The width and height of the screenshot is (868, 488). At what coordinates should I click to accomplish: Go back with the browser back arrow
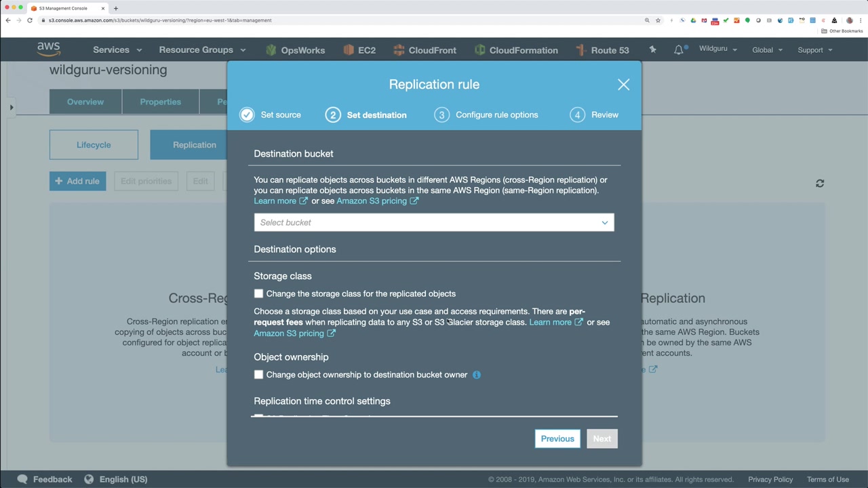pyautogui.click(x=8, y=20)
